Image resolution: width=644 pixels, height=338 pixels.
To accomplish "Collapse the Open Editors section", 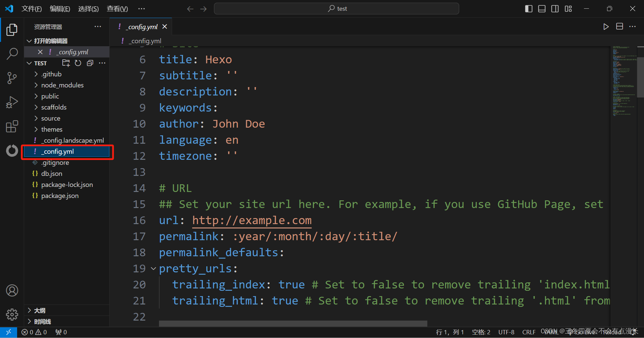I will [x=29, y=41].
